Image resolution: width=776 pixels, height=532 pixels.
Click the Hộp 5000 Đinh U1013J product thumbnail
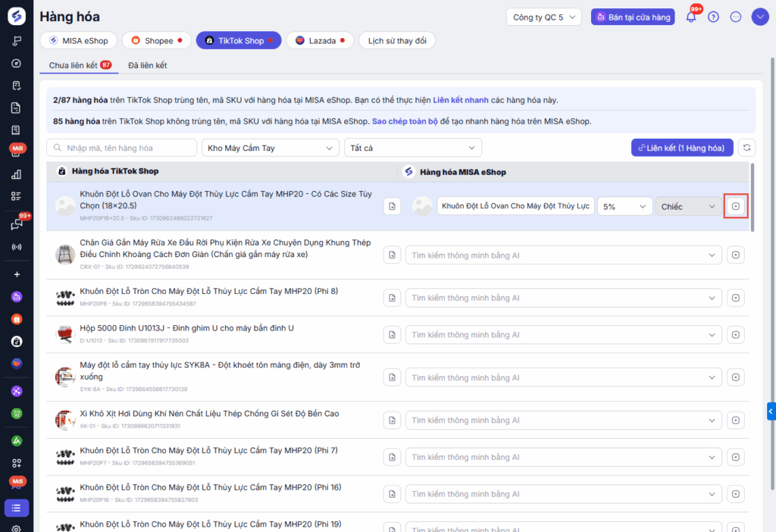click(65, 334)
